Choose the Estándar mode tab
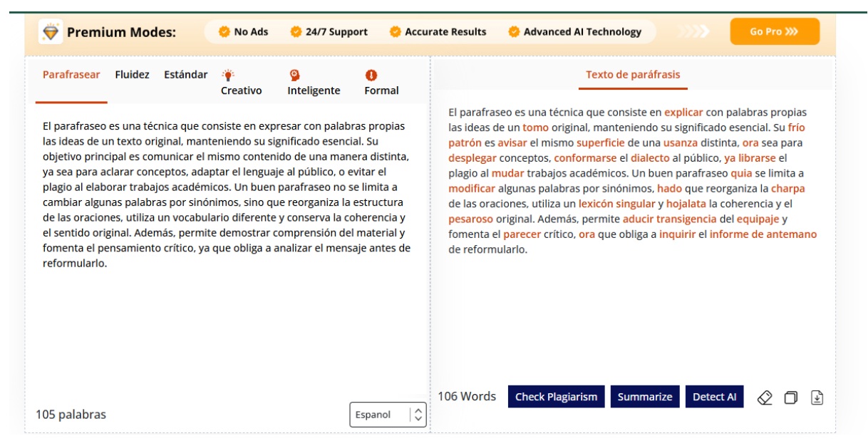The height and width of the screenshot is (441, 868). [x=186, y=75]
